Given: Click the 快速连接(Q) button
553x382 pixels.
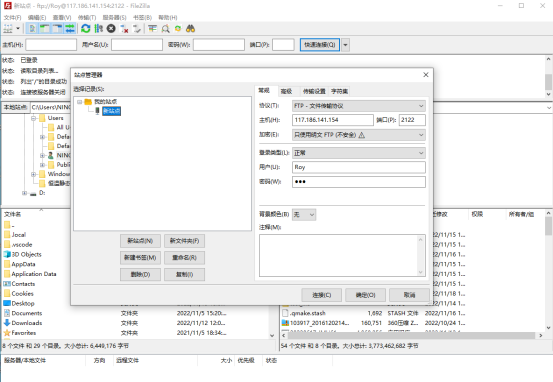Looking at the screenshot, I should 320,45.
